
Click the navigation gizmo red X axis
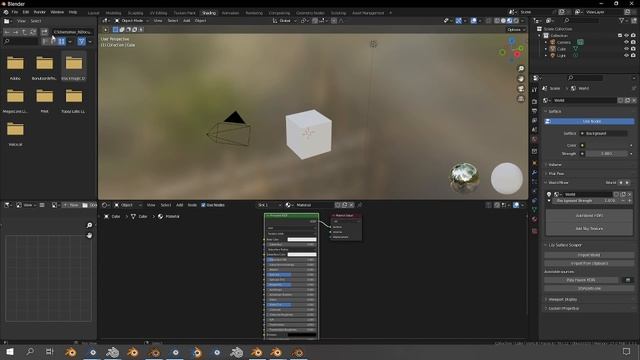[517, 54]
